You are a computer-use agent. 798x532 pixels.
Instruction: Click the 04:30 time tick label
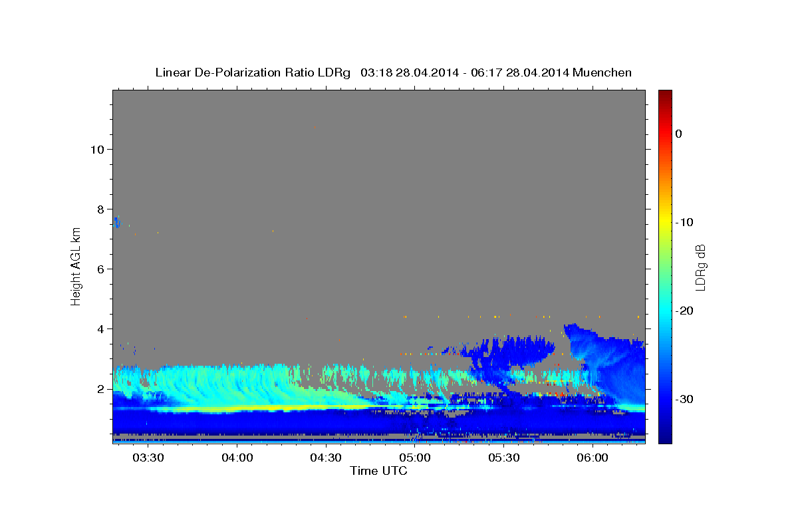(x=326, y=458)
